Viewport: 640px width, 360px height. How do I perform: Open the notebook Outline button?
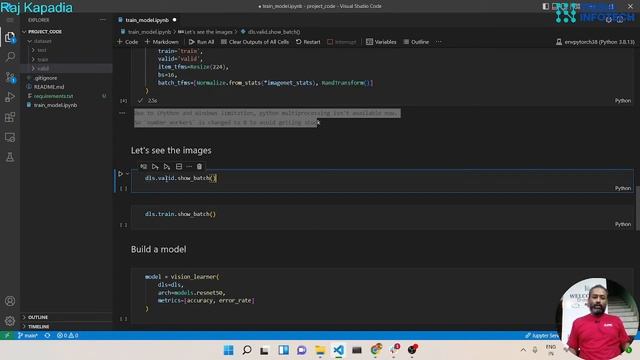click(x=416, y=42)
